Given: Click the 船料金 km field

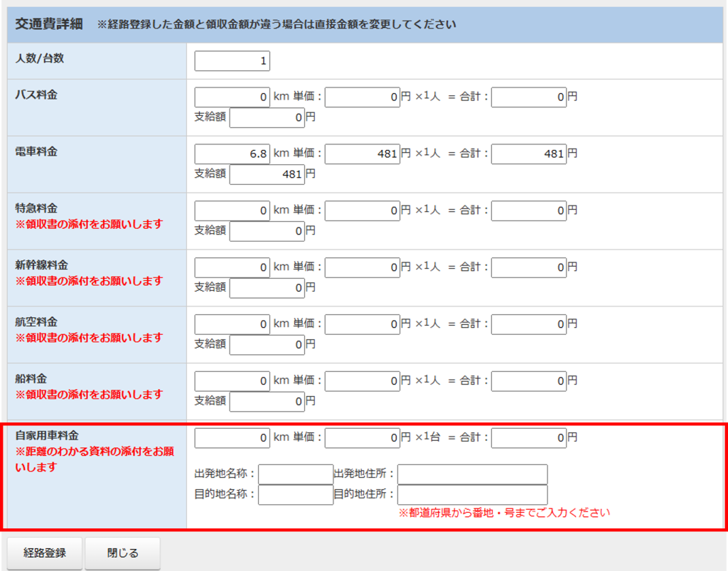Looking at the screenshot, I should (232, 381).
